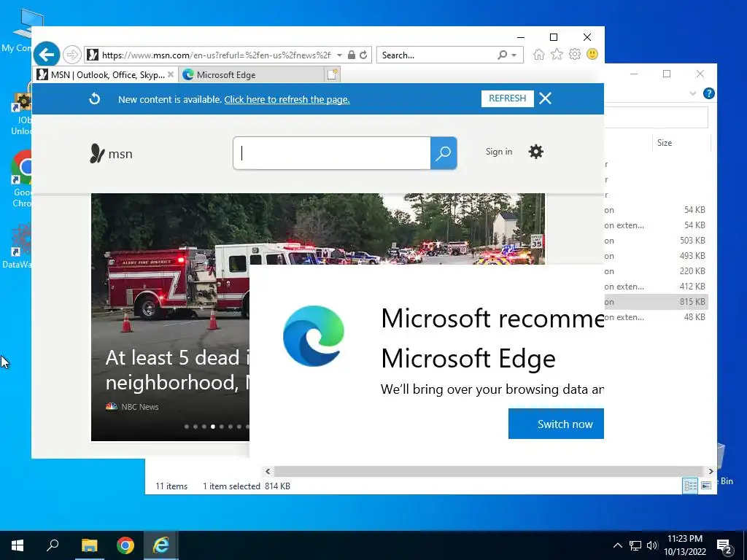Focus the browser Search... input box

(x=438, y=55)
